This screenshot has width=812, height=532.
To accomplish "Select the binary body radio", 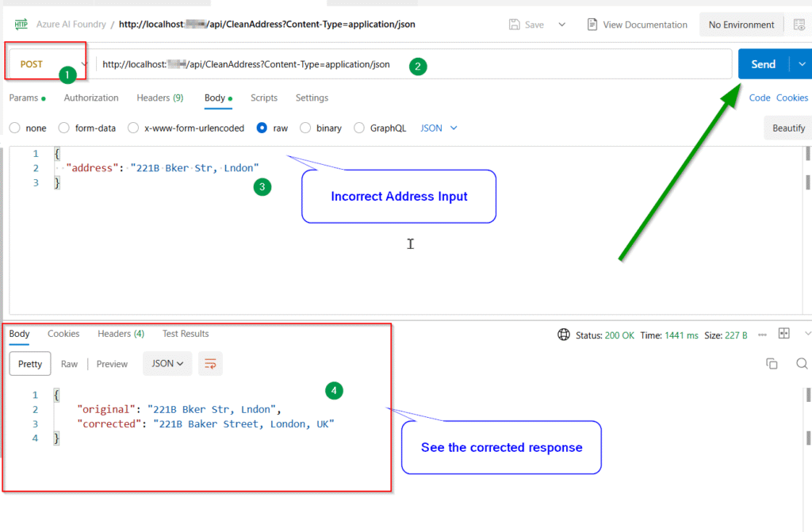I will 305,128.
